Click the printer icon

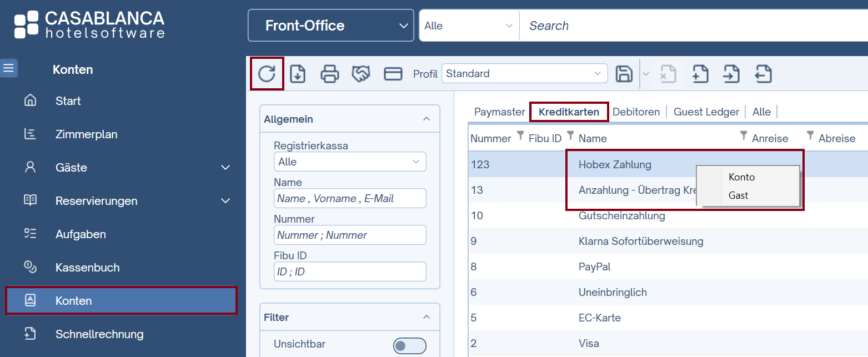[330, 74]
